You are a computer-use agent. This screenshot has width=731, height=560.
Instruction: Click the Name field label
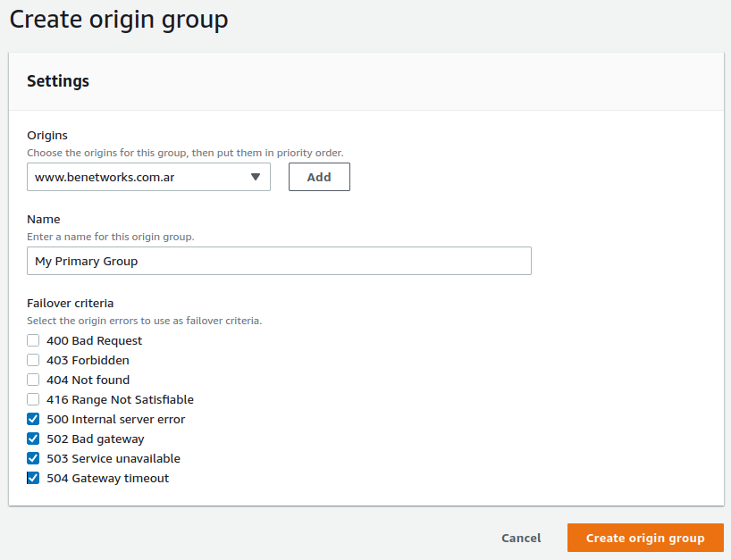coord(44,220)
